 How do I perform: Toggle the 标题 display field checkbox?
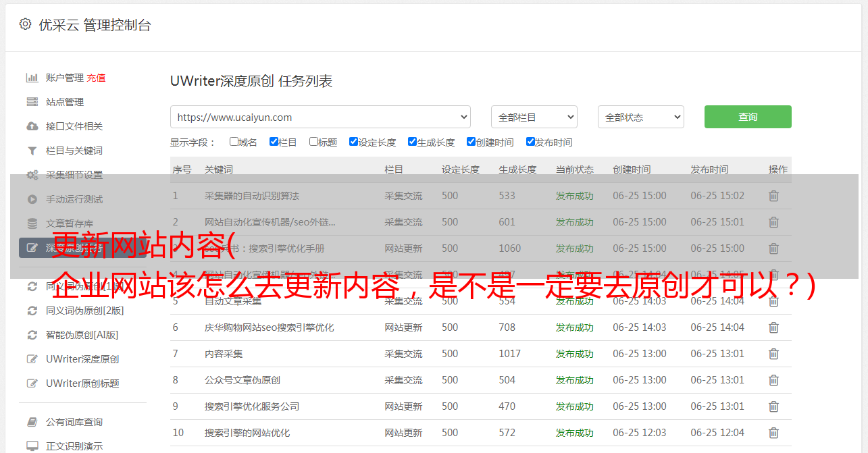(x=313, y=142)
